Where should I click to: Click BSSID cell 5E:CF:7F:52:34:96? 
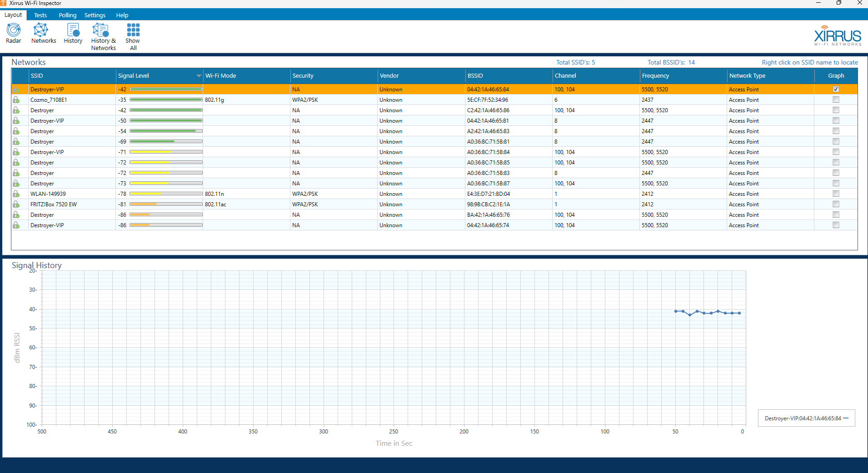tap(509, 100)
